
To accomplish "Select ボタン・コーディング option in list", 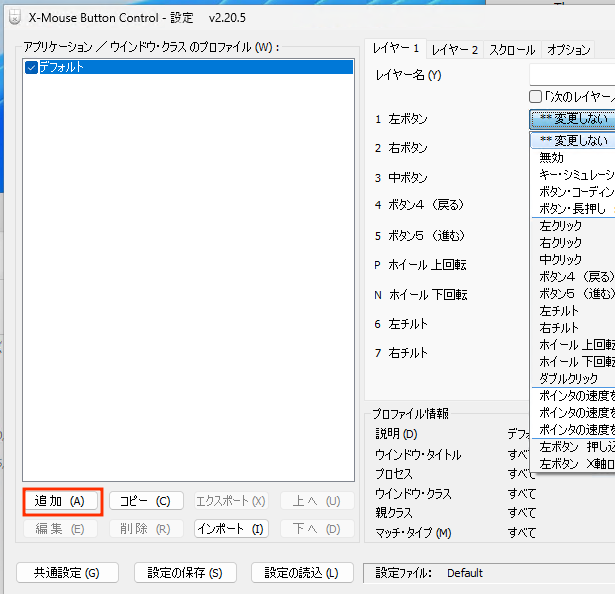I will click(573, 192).
